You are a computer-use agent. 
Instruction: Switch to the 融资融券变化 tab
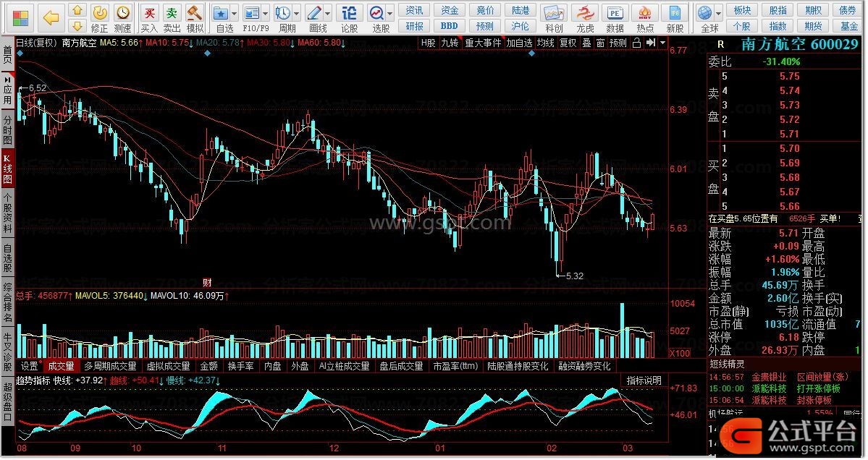[584, 366]
